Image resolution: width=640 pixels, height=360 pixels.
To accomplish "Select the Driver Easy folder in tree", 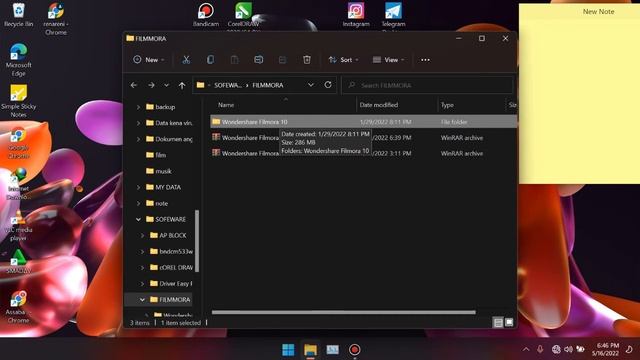I will pyautogui.click(x=171, y=284).
